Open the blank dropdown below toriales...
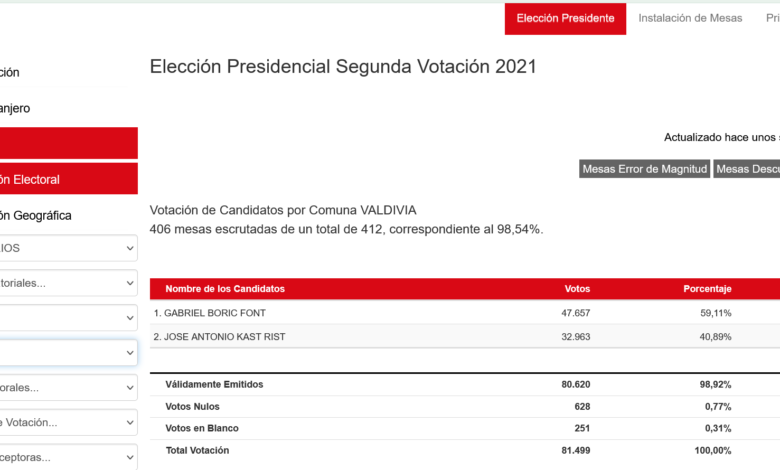Screen dimensions: 780x470 (x=68, y=318)
